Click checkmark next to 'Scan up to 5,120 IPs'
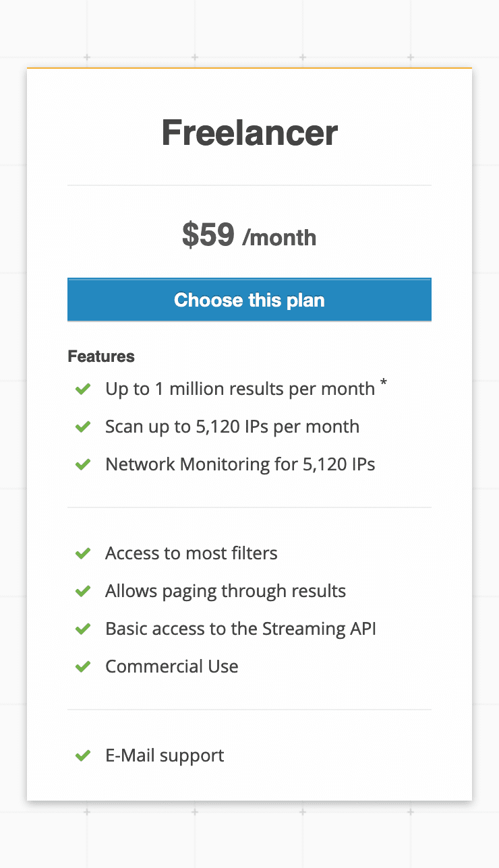 (x=83, y=427)
